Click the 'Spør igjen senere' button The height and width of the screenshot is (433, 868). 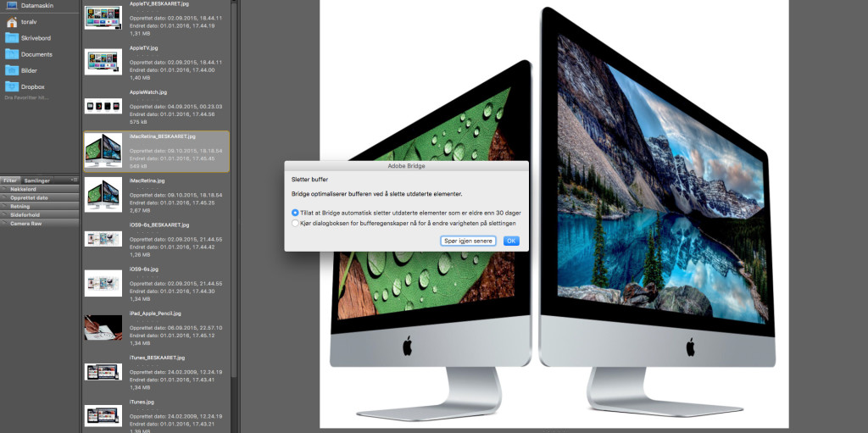(x=468, y=241)
